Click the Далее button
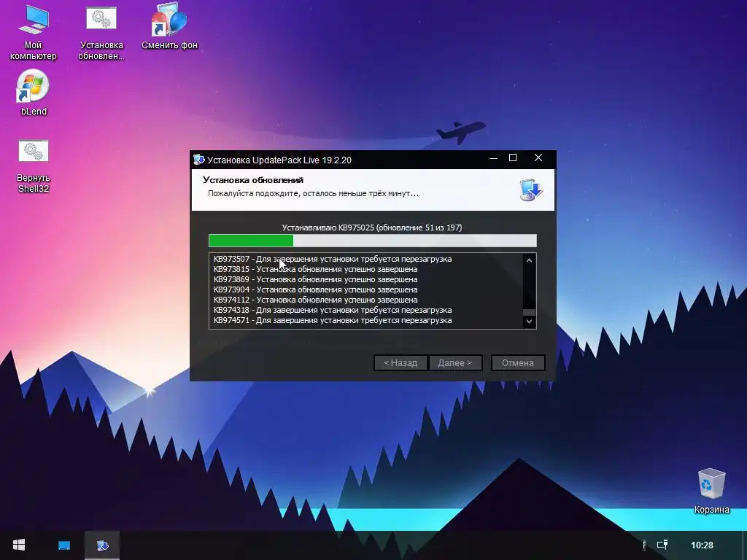747x560 pixels. (x=455, y=363)
